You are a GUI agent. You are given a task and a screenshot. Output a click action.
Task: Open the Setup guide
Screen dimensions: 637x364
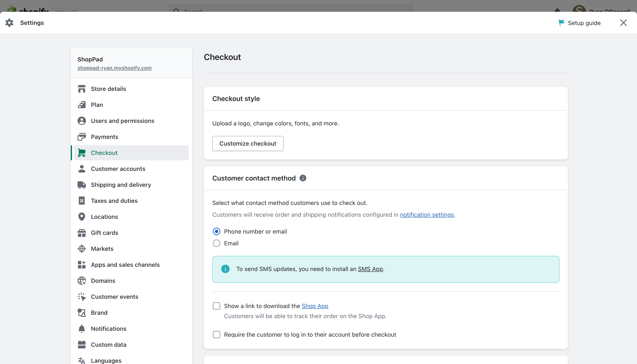(579, 23)
